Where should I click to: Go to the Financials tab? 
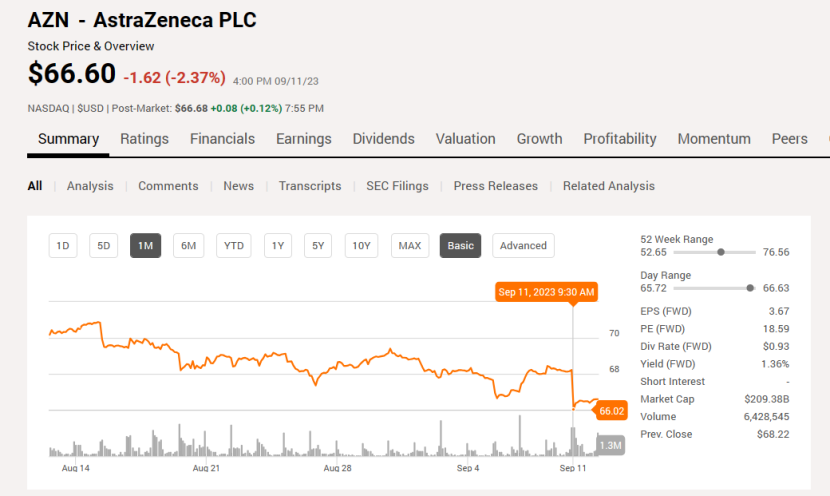coord(222,139)
